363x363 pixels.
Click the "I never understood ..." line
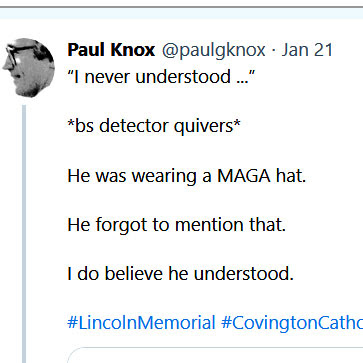tap(161, 77)
